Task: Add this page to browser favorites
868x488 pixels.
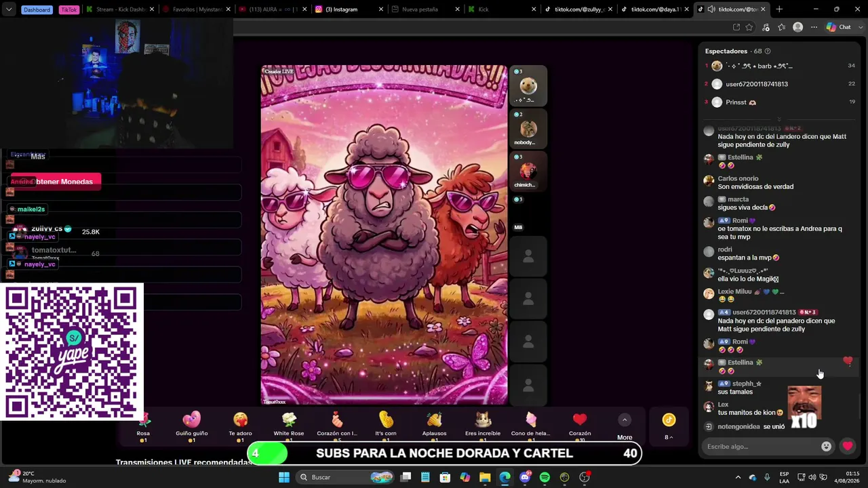Action: (x=749, y=27)
